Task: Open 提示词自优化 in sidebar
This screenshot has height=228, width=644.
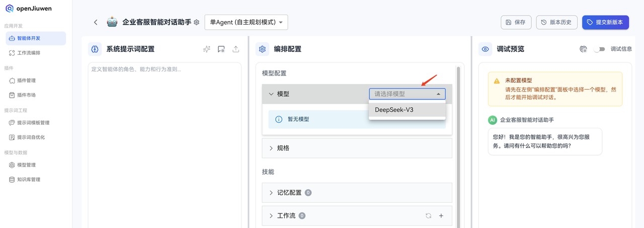Action: pyautogui.click(x=36, y=137)
